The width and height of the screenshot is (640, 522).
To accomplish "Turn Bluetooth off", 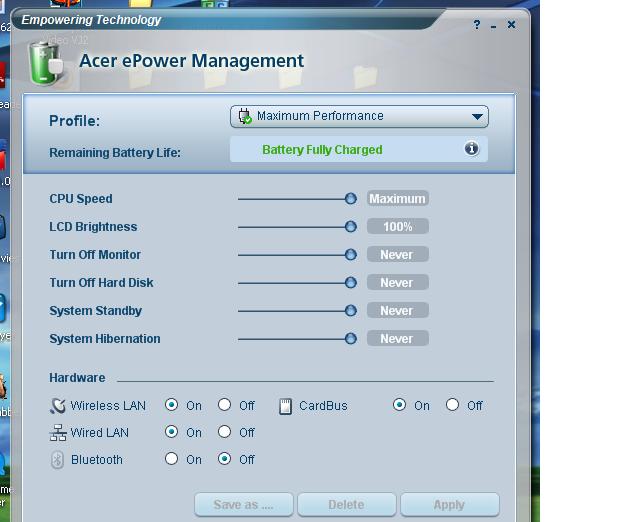I will coord(224,459).
